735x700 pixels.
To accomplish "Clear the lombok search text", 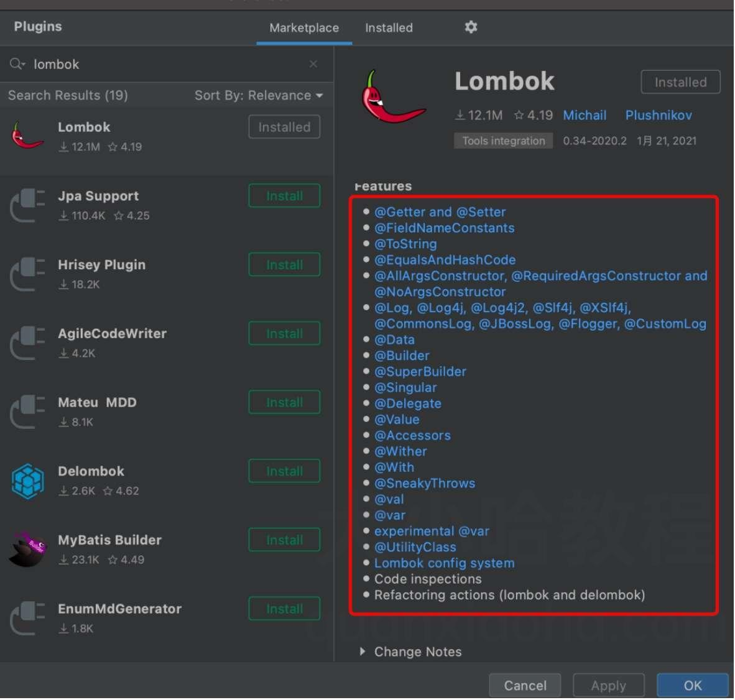I will coord(313,64).
